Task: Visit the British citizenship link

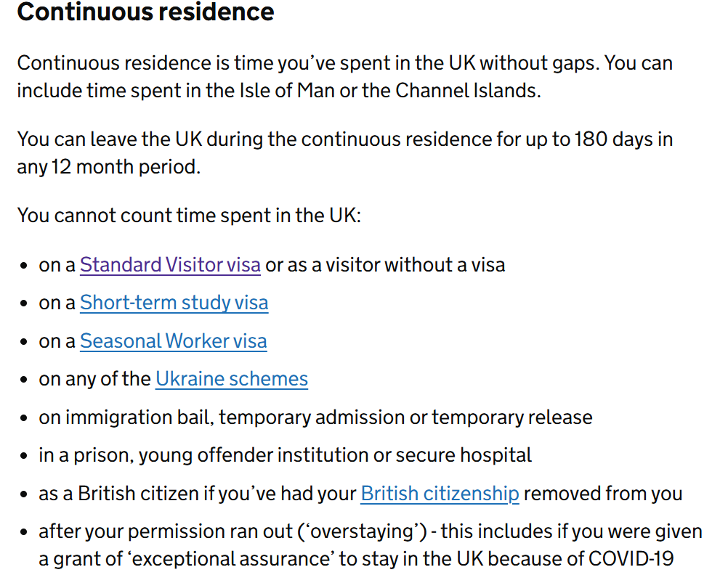Action: (x=440, y=494)
